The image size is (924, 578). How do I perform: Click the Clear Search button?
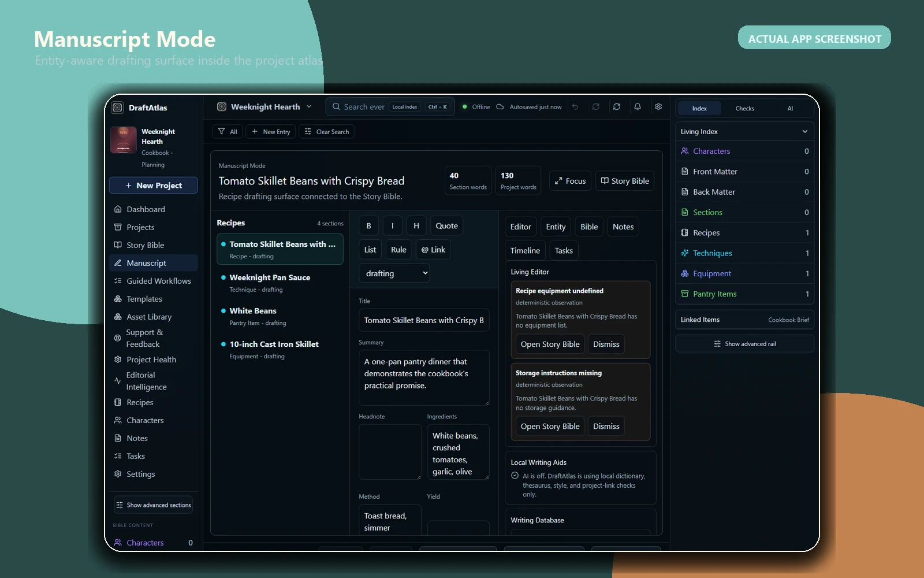pyautogui.click(x=327, y=132)
